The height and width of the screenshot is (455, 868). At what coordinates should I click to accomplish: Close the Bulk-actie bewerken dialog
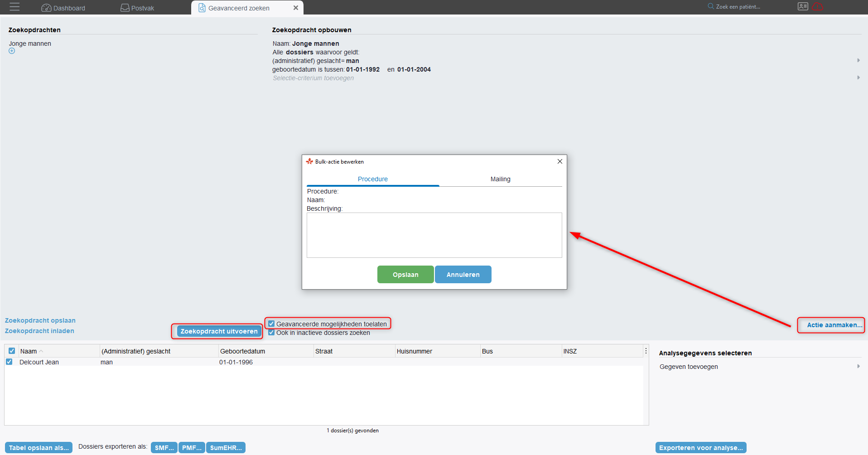560,161
